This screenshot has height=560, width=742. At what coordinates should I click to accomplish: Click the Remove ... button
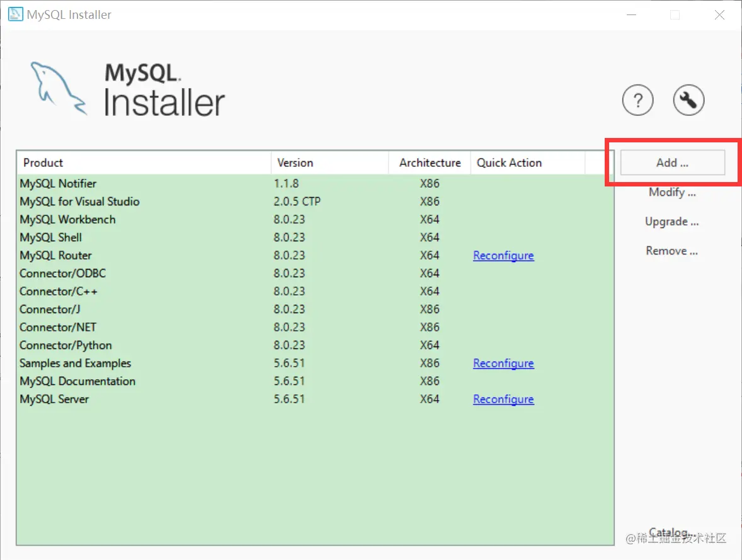(671, 251)
